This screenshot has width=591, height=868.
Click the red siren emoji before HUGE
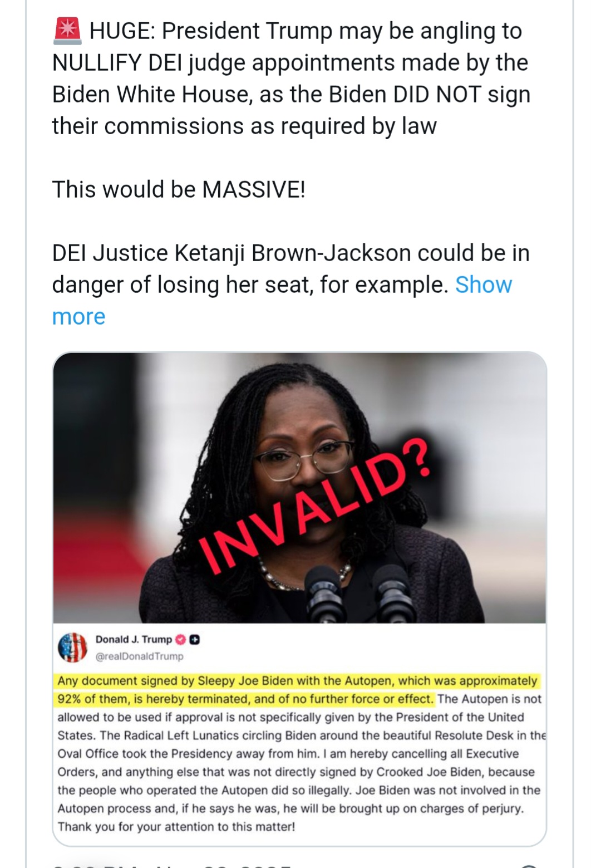(68, 31)
